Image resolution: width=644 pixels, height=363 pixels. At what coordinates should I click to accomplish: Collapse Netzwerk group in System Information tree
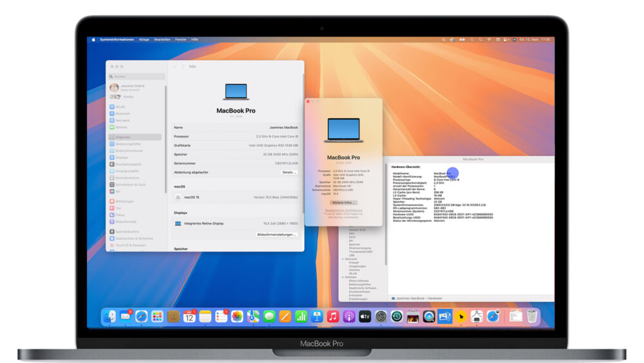pos(343,259)
